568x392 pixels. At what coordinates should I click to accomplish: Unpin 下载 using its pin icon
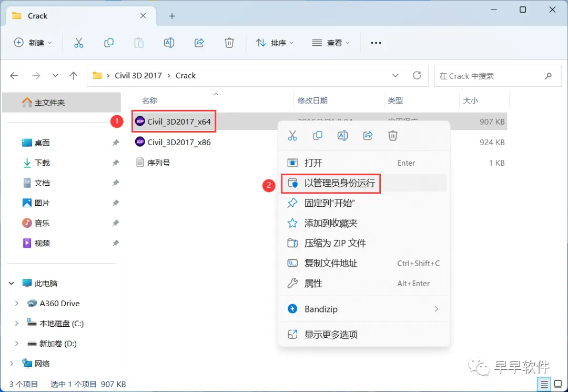click(116, 163)
